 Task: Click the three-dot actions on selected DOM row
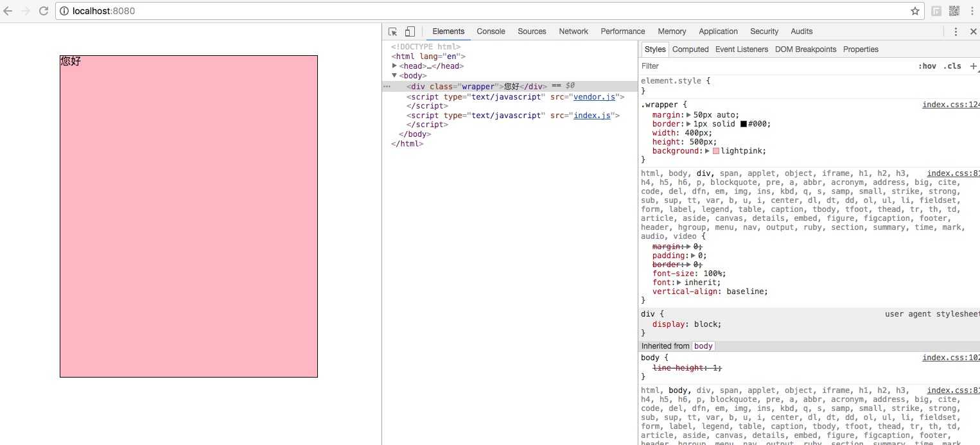pos(387,86)
